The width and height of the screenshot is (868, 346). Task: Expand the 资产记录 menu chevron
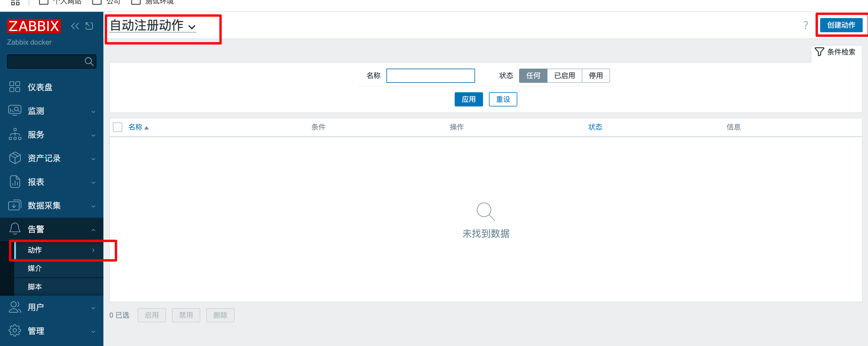93,159
